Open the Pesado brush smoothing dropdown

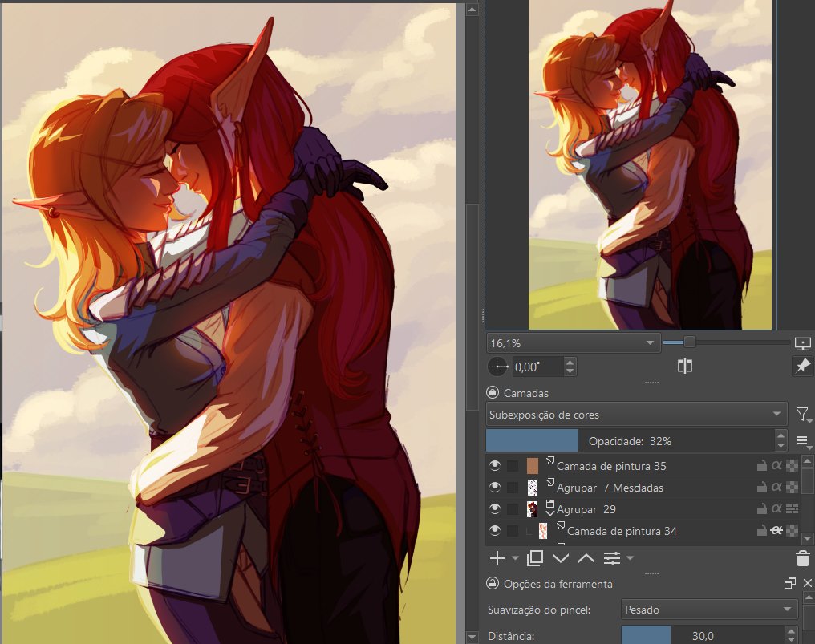709,610
